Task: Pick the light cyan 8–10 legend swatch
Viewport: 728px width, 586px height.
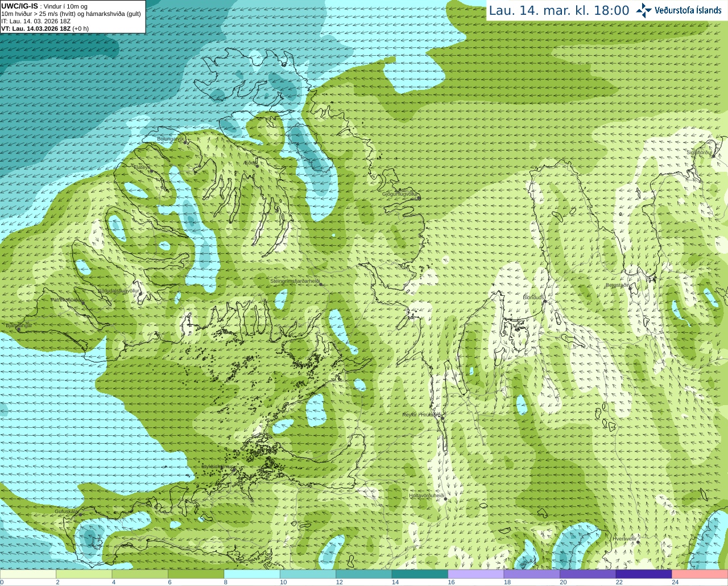Action: click(252, 573)
